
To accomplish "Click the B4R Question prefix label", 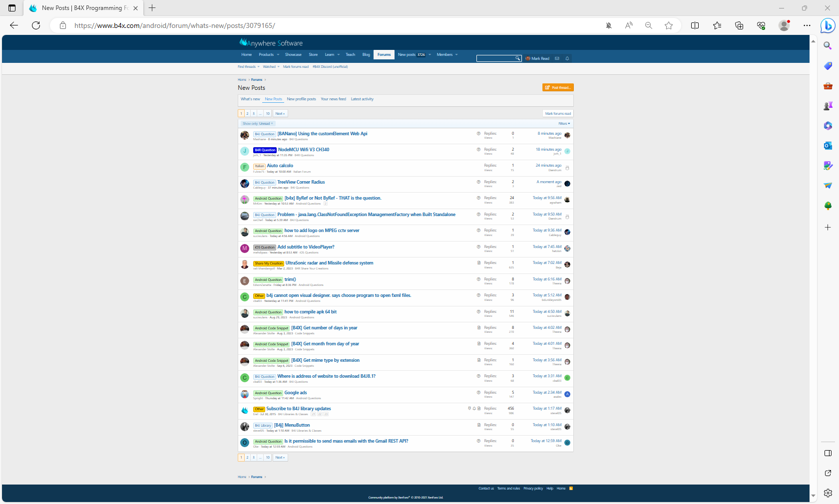I will click(265, 150).
